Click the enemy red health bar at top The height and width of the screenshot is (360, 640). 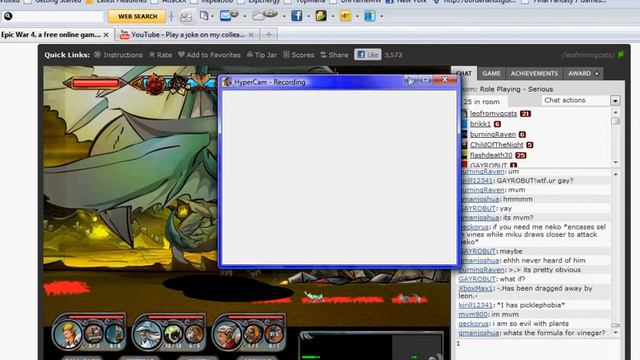(95, 84)
